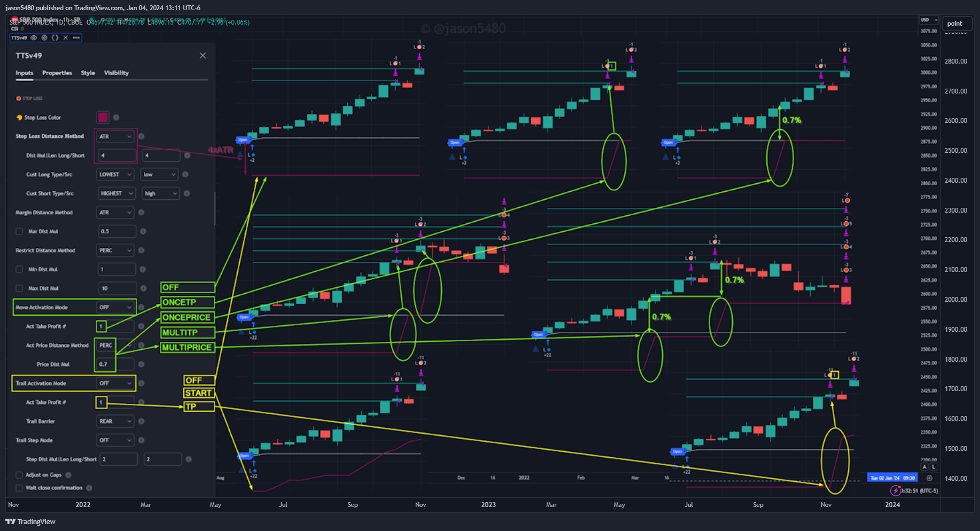The width and height of the screenshot is (980, 531).
Task: Open Trail Barrier REAR dropdown
Action: (x=115, y=421)
